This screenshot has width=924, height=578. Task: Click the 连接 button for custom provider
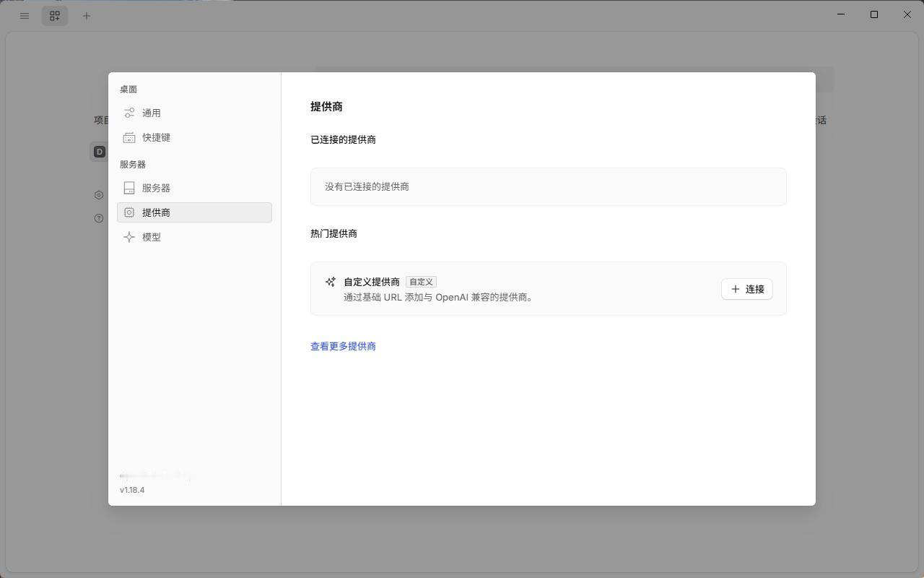(x=747, y=289)
